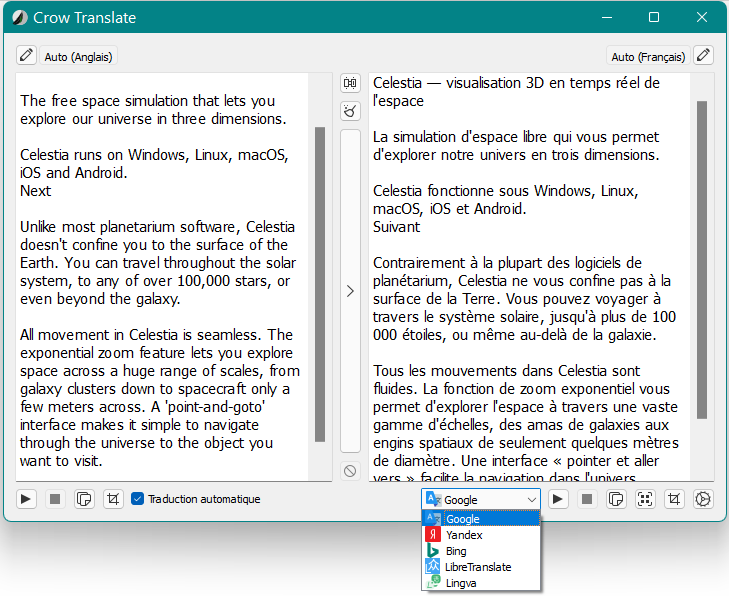
Task: Click the translated word 'Suivant'
Action: [x=396, y=227]
